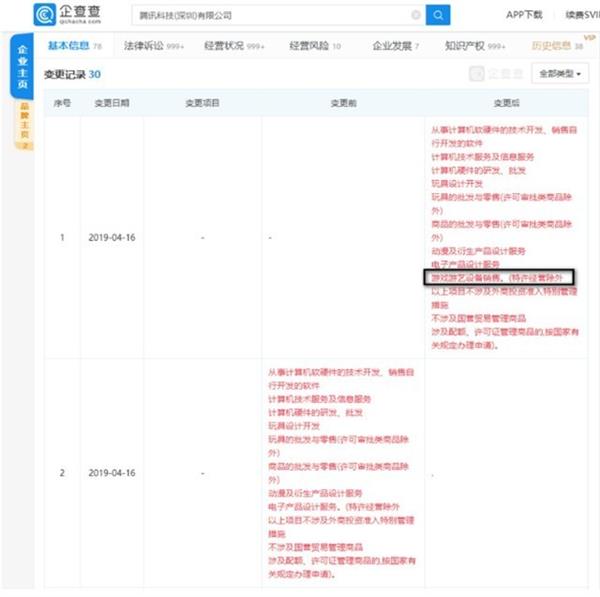Click the 2019-04-16 date in row 2
This screenshot has height=597, width=600.
point(112,473)
